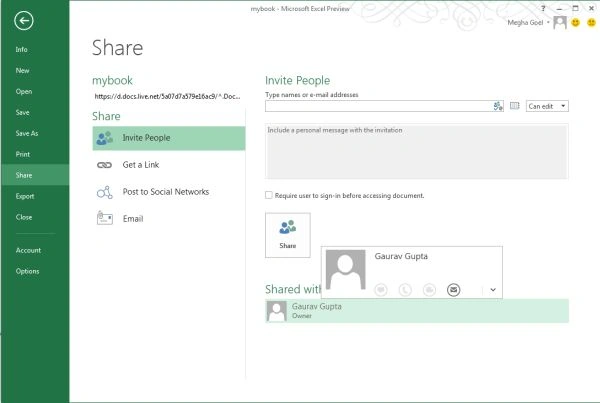The image size is (600, 403).
Task: Select the Invite People share option
Action: click(169, 138)
